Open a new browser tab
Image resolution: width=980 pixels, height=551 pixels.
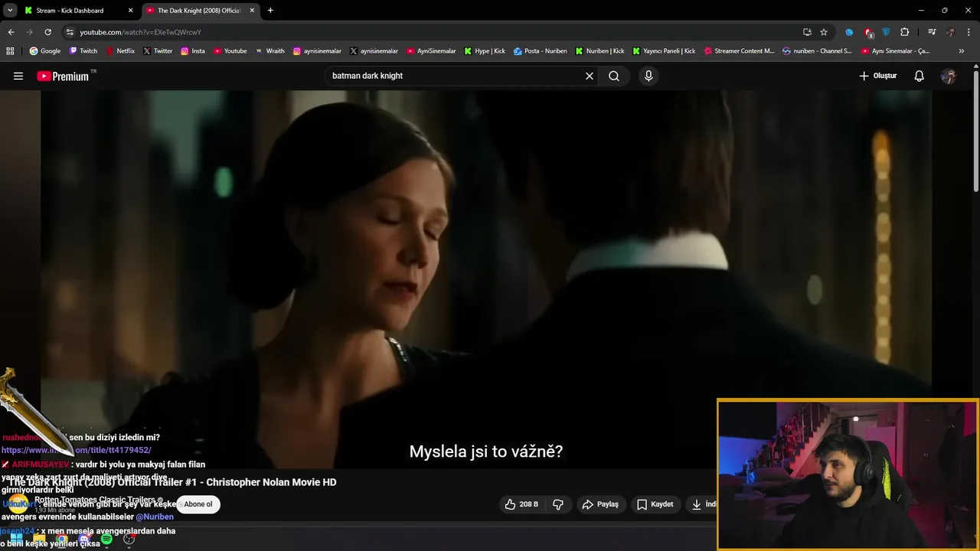pos(270,11)
